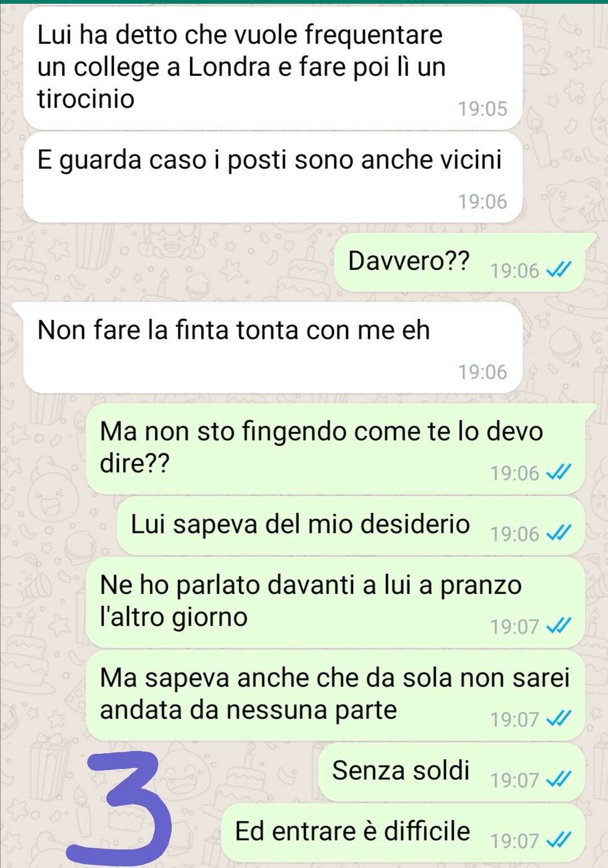This screenshot has height=868, width=608.
Task: Tap the double-check icon on 'Senza soldi'
Action: click(x=560, y=780)
